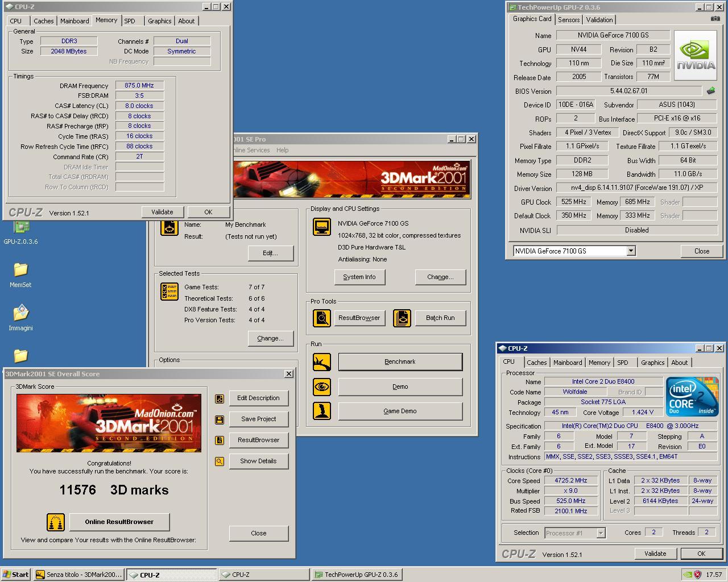Select Sensors tab in GPU-Z
Viewport: 728px width, 582px height.
coord(569,20)
